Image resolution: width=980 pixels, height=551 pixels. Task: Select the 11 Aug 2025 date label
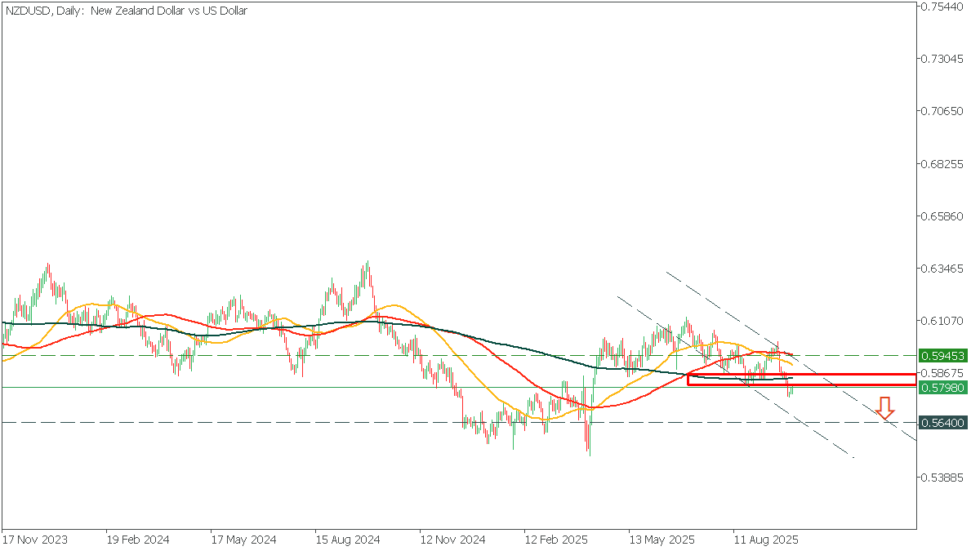(x=765, y=540)
